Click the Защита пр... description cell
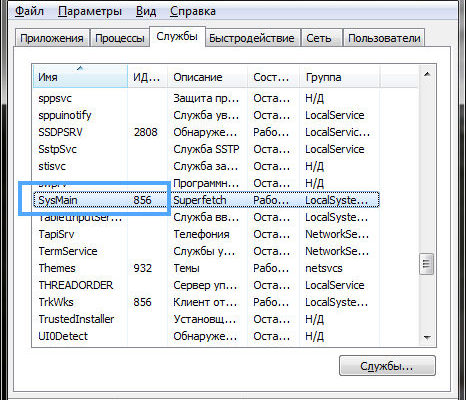The image size is (466, 400). (x=206, y=98)
